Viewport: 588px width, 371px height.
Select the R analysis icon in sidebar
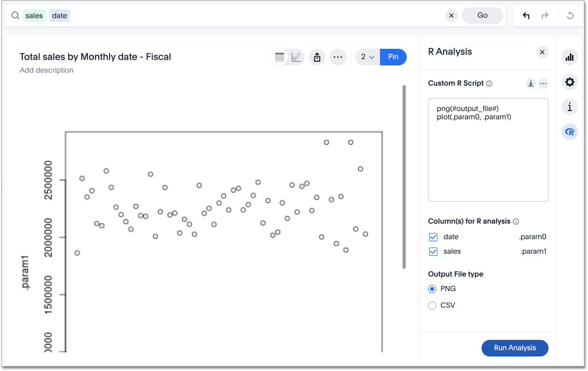[x=569, y=131]
